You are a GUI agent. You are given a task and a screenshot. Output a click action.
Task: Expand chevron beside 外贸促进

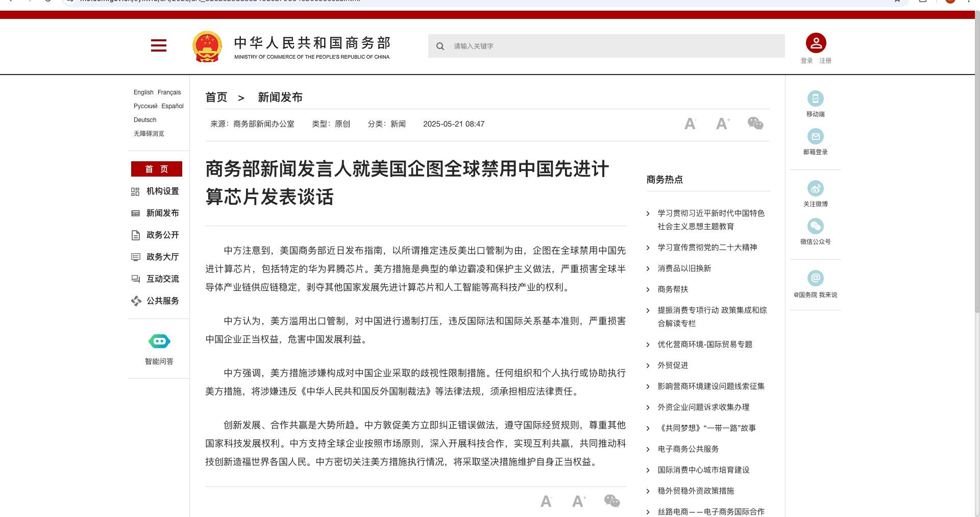point(648,365)
